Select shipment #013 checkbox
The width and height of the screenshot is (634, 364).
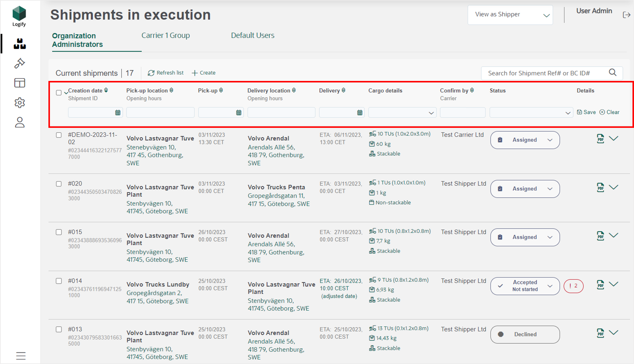coord(59,330)
